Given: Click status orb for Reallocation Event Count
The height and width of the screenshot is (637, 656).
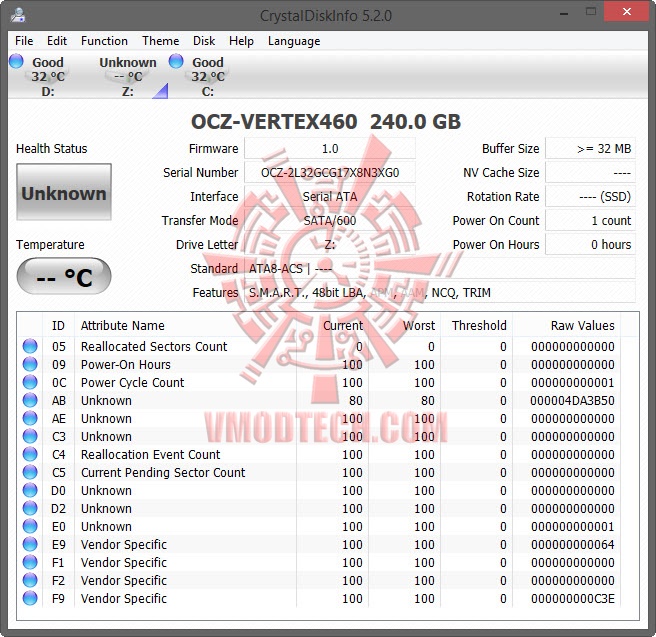Looking at the screenshot, I should 30,454.
